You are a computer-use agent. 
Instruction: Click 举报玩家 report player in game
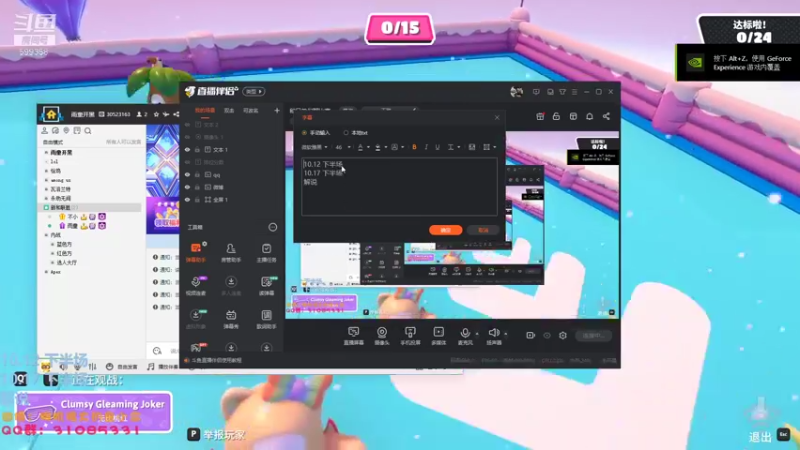tap(224, 435)
